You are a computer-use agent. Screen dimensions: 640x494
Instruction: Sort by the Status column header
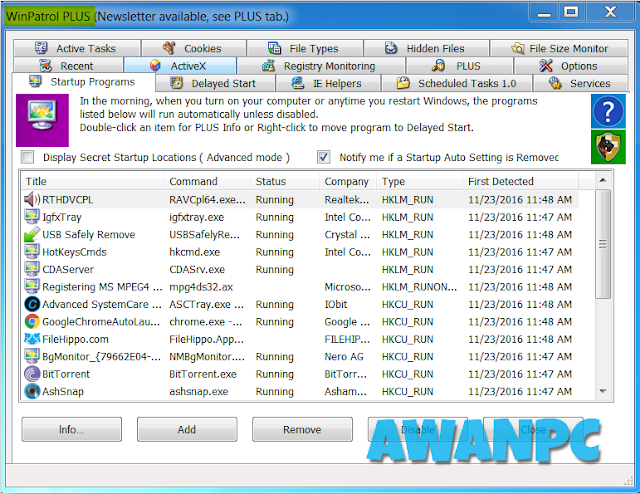(285, 181)
